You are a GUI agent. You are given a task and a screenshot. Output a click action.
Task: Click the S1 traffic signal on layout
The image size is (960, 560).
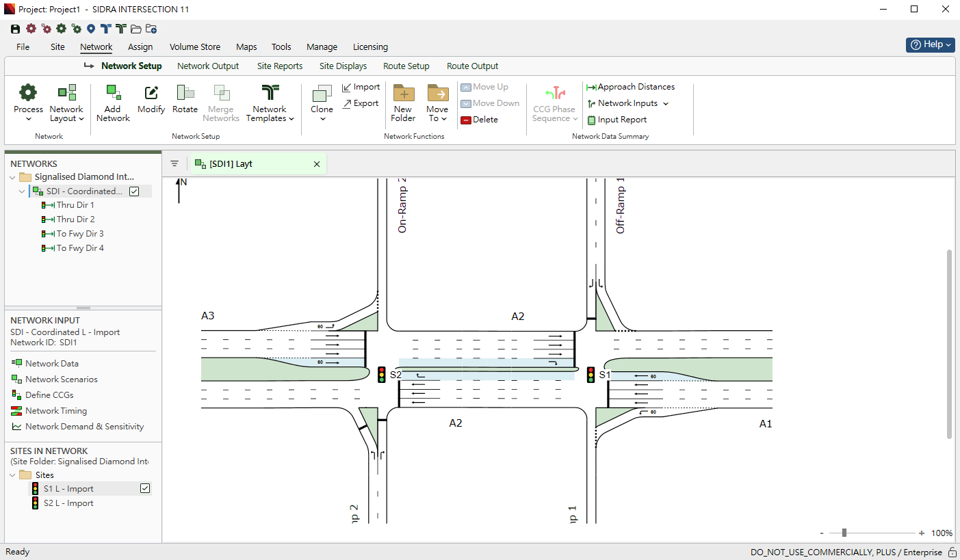click(591, 375)
